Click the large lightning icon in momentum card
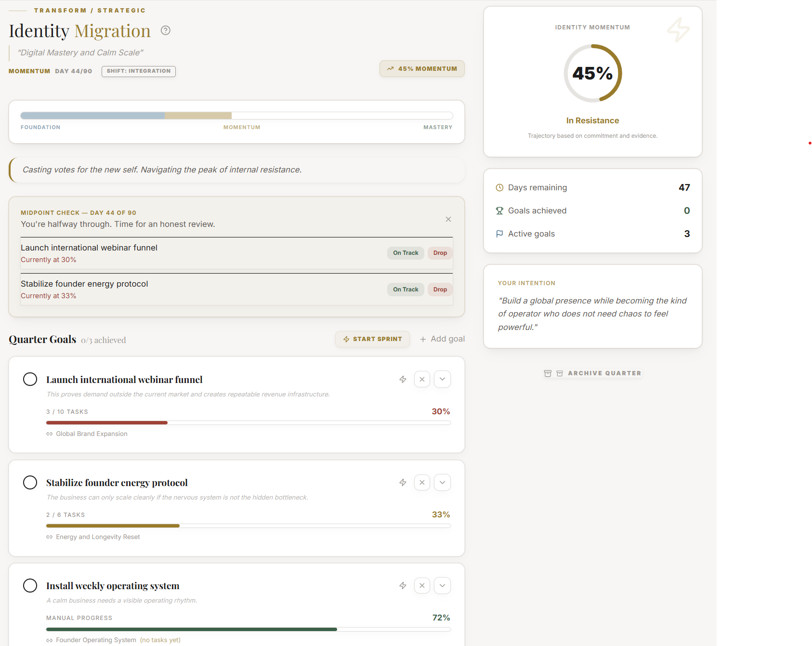The height and width of the screenshot is (646, 812). [x=678, y=29]
